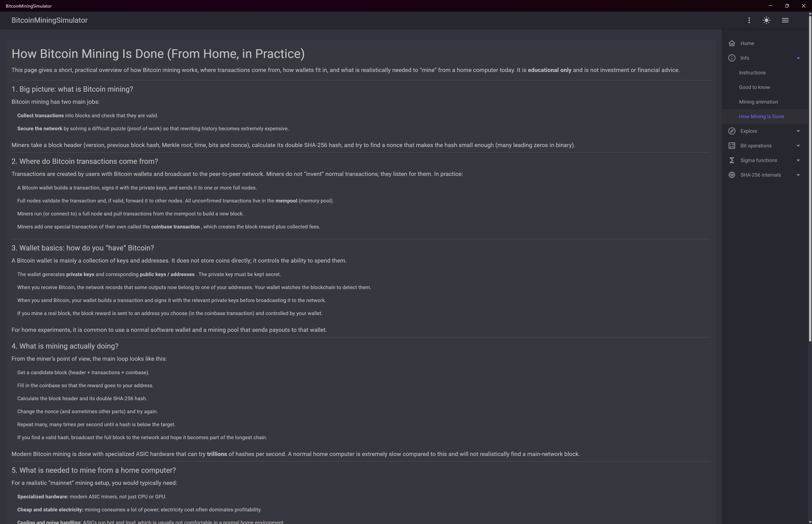Select How Mining Is Done item

761,116
